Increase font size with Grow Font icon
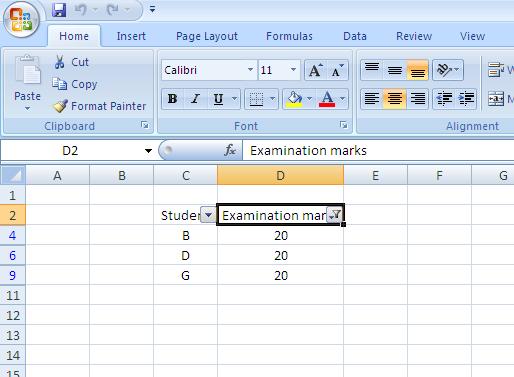The image size is (514, 377). pyautogui.click(x=316, y=70)
